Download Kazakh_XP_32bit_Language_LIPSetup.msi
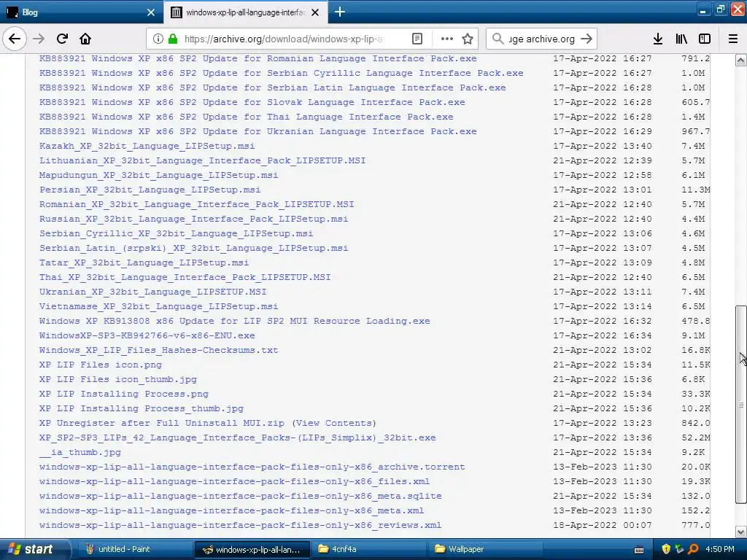 tap(147, 146)
